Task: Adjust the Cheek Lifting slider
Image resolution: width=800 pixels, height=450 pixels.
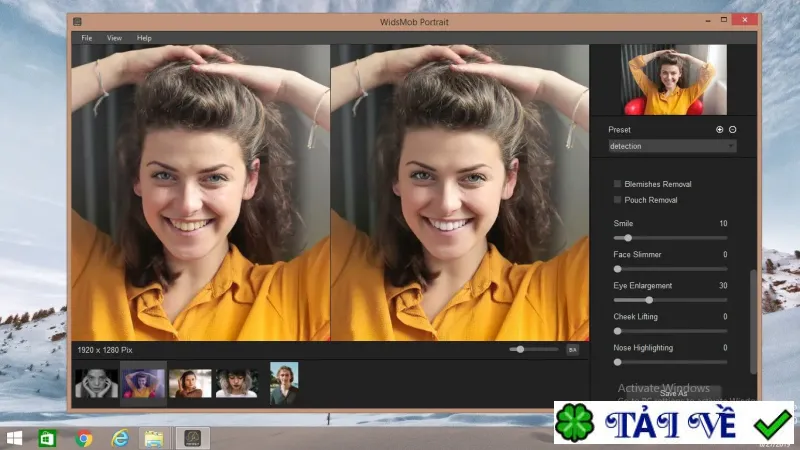Action: click(670, 331)
